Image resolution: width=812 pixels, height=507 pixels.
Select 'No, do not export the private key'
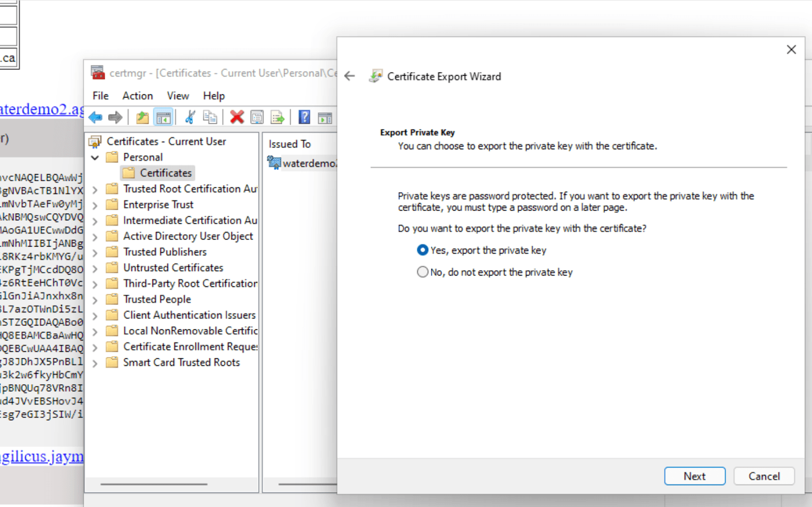point(422,272)
